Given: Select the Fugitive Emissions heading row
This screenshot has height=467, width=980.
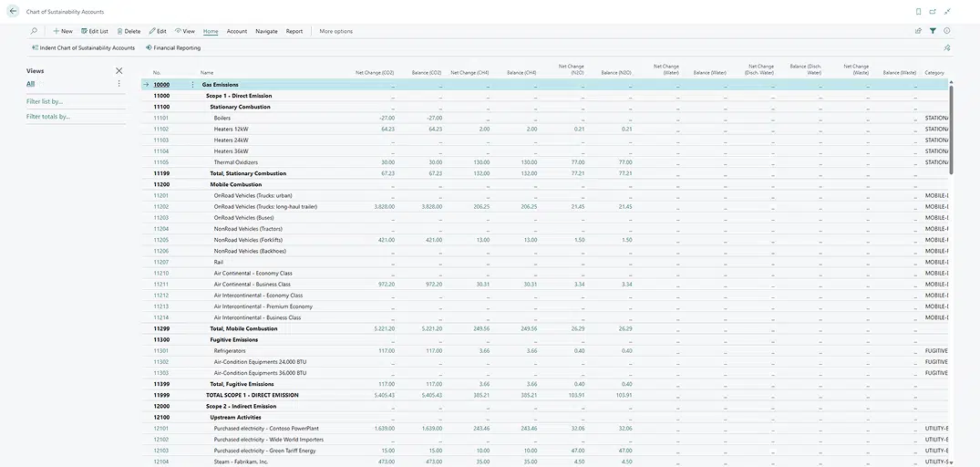Looking at the screenshot, I should 233,340.
